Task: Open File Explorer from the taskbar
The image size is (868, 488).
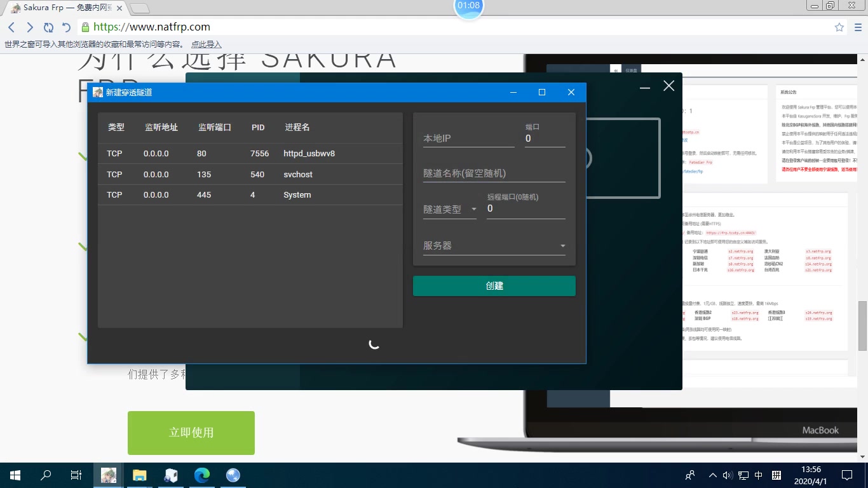Action: point(139,475)
